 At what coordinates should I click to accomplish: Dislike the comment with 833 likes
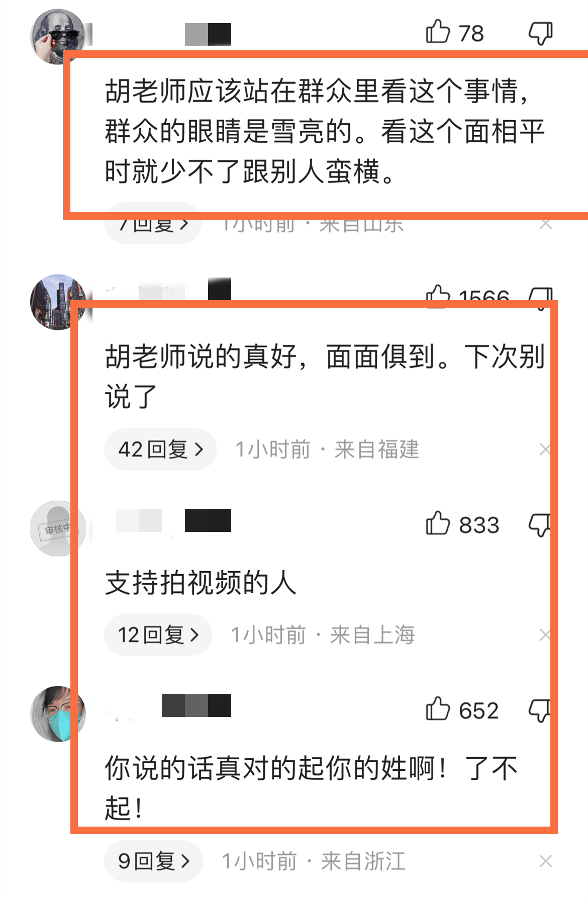(539, 525)
